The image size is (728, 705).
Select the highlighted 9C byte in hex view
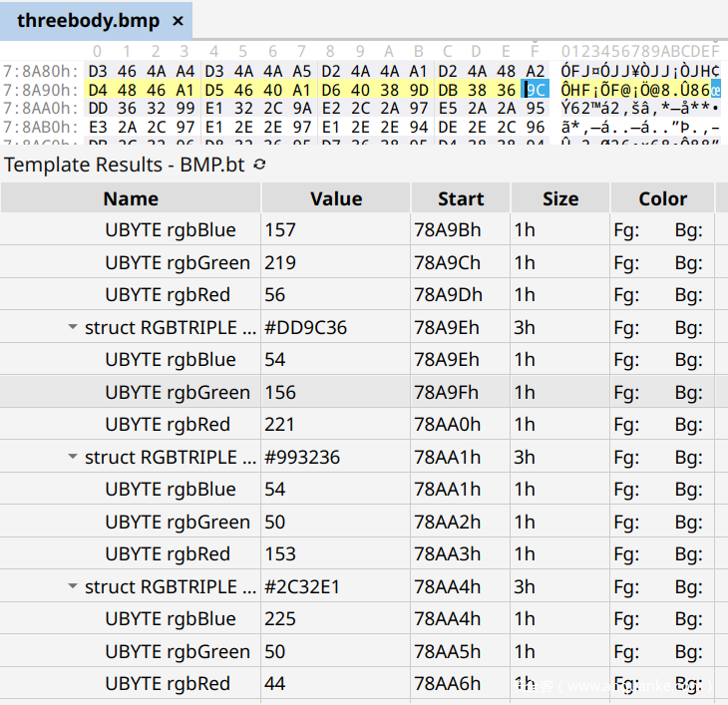click(x=536, y=89)
